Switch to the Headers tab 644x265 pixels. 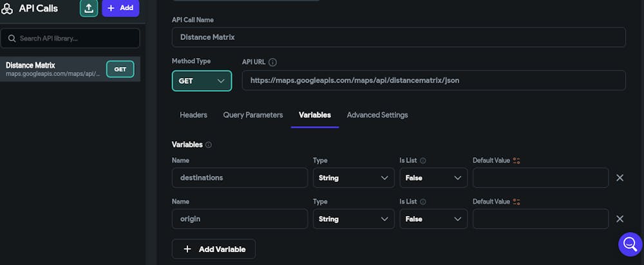point(193,115)
